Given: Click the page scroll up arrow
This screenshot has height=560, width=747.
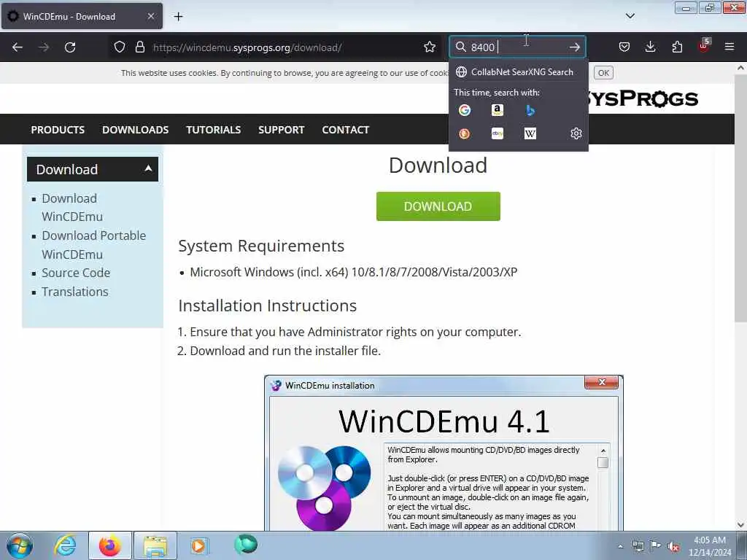Looking at the screenshot, I should coord(740,68).
